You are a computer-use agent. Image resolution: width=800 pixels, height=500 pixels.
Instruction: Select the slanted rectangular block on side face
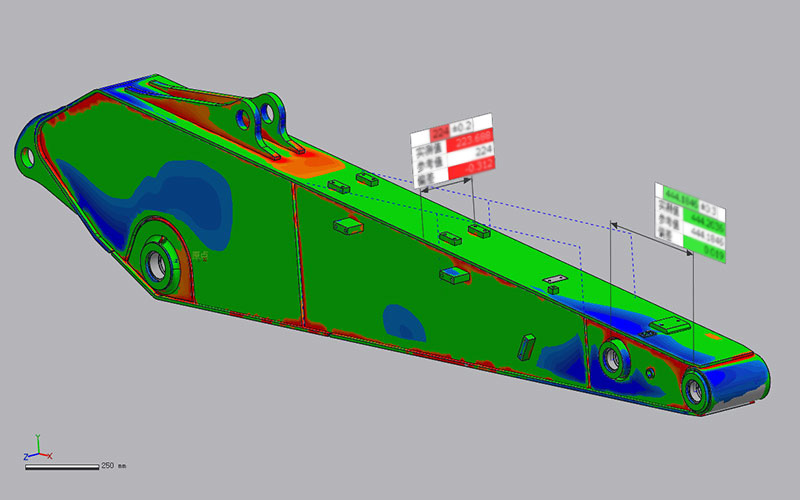pyautogui.click(x=525, y=346)
